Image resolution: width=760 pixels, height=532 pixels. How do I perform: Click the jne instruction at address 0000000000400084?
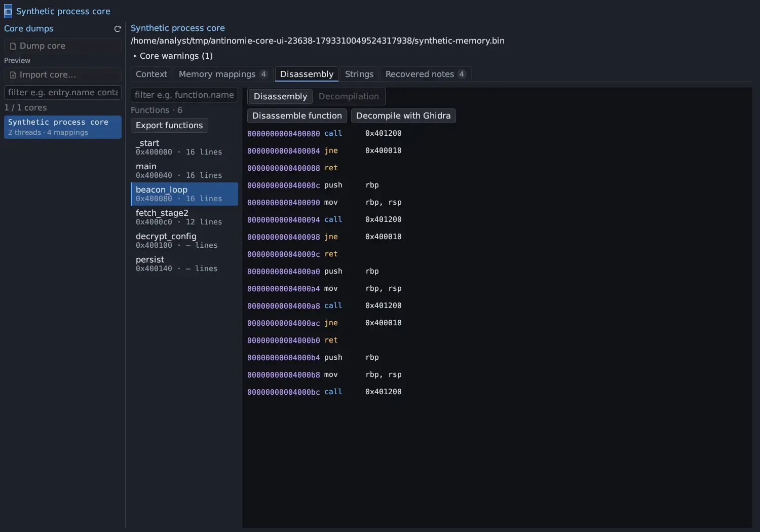tap(331, 151)
